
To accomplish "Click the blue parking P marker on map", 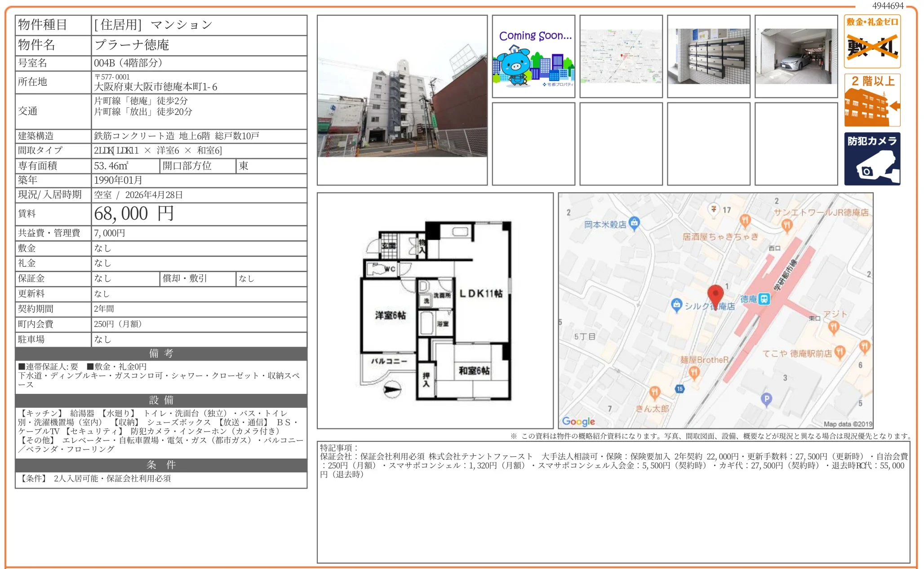I will pyautogui.click(x=766, y=399).
